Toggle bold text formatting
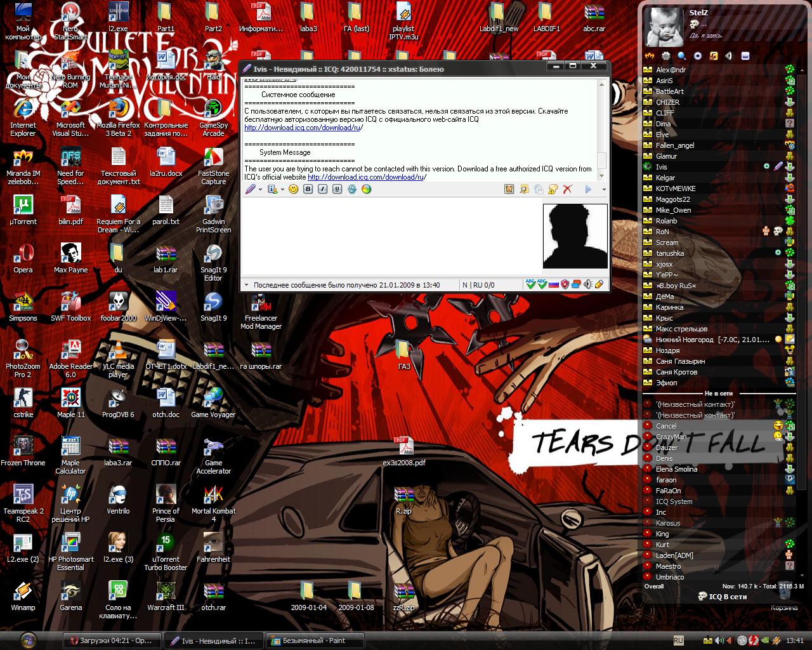The height and width of the screenshot is (650, 812). [308, 189]
